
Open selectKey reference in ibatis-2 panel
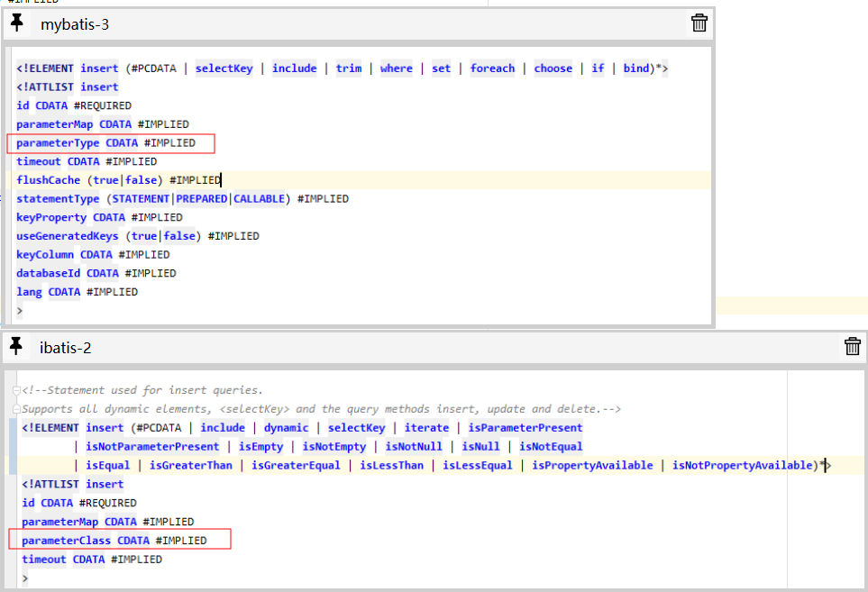[x=357, y=428]
